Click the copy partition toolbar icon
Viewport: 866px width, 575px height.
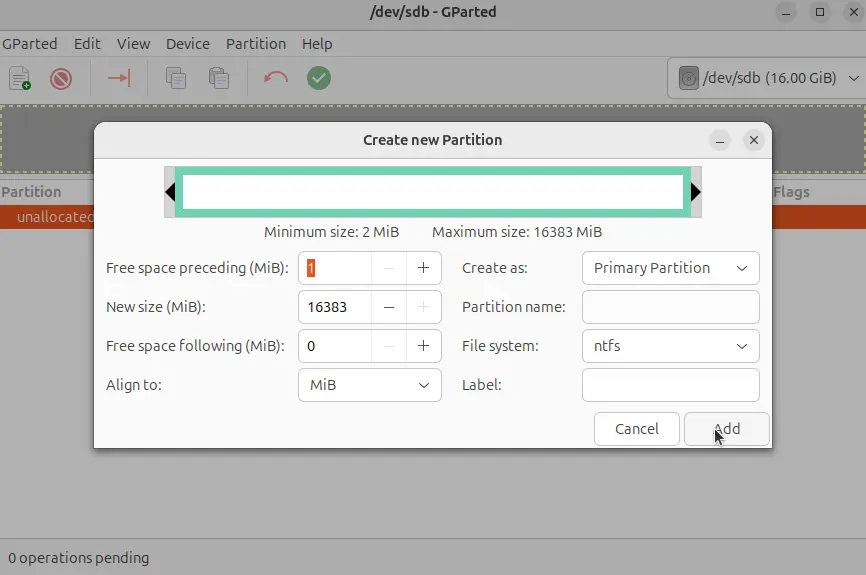tap(176, 78)
